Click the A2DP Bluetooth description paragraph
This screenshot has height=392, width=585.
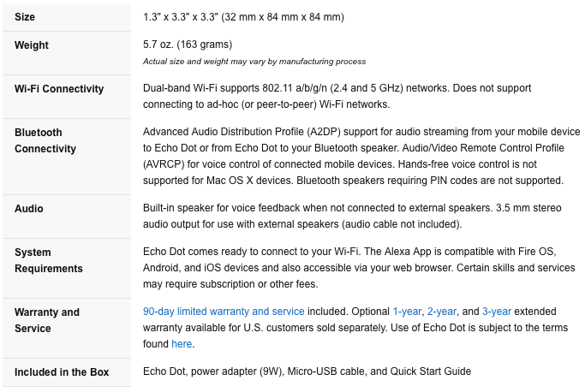[361, 157]
